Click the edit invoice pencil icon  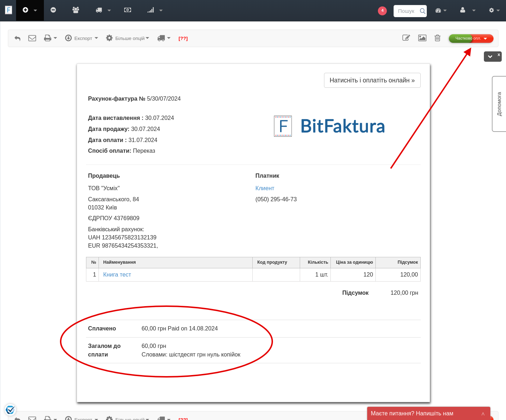tap(406, 38)
